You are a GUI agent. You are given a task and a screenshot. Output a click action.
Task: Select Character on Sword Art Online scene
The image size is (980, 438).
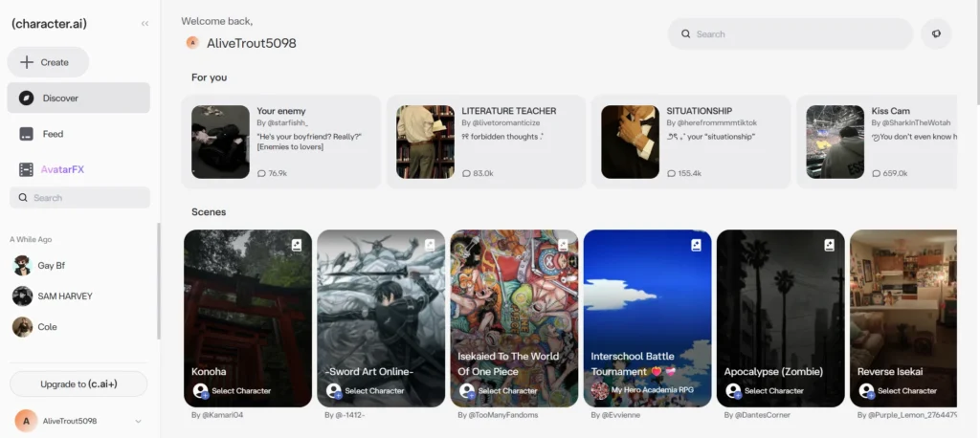365,391
